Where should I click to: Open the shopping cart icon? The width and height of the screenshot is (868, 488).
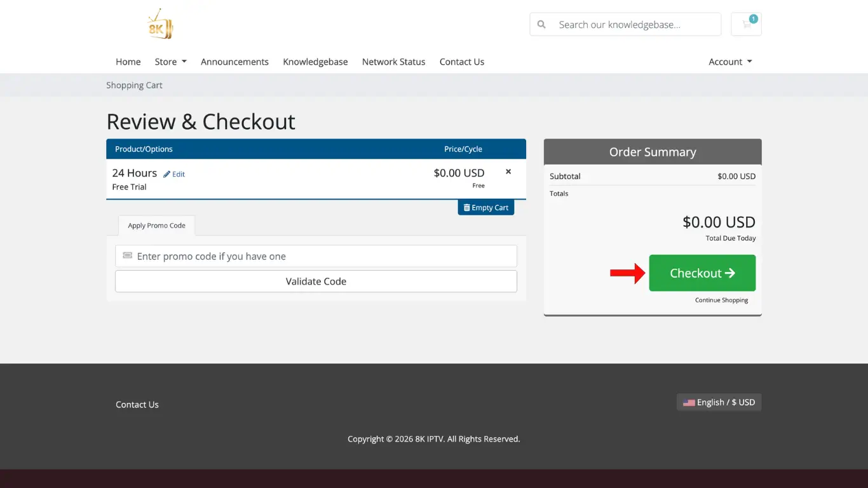(747, 24)
